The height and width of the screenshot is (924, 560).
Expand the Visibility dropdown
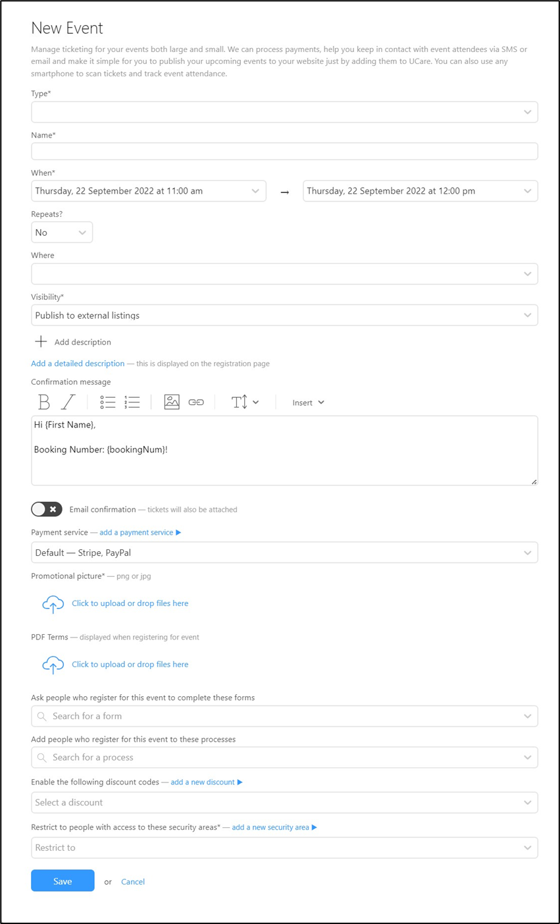[x=284, y=315]
